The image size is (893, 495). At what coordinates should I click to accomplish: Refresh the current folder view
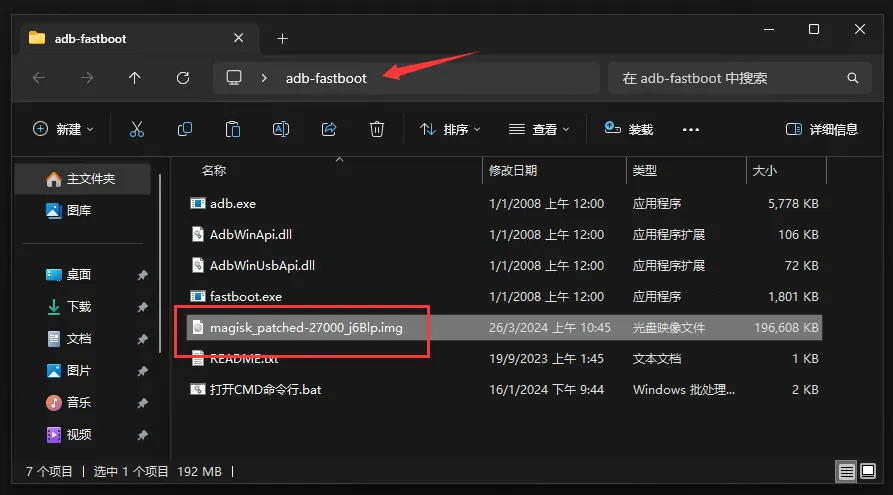tap(182, 78)
